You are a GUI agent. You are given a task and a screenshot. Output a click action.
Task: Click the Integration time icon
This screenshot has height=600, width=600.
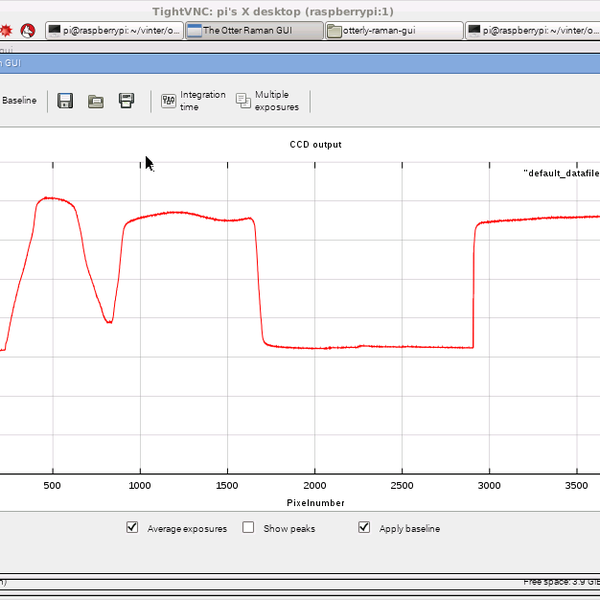169,101
